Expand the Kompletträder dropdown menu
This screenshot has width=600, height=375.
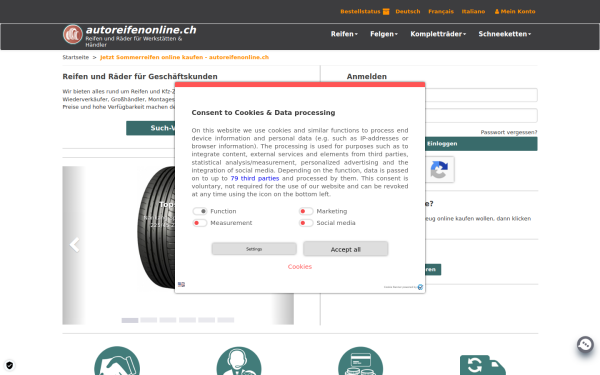pyautogui.click(x=438, y=34)
